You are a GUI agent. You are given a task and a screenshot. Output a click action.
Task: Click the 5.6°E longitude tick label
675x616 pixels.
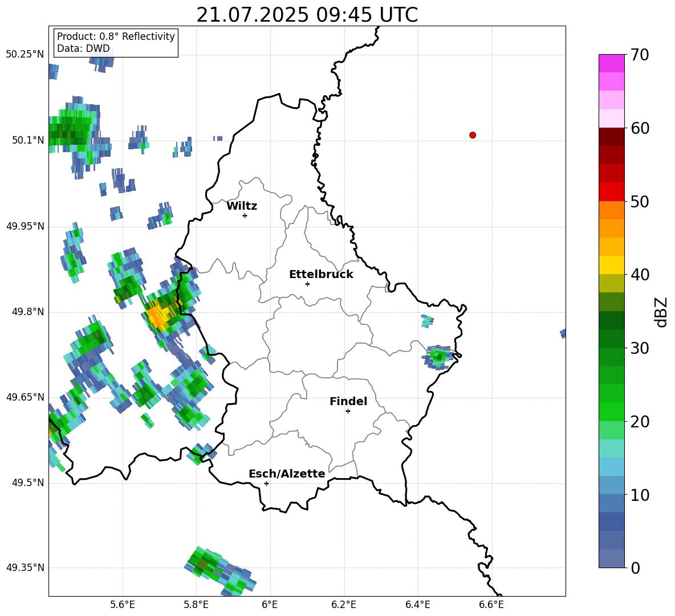point(123,605)
